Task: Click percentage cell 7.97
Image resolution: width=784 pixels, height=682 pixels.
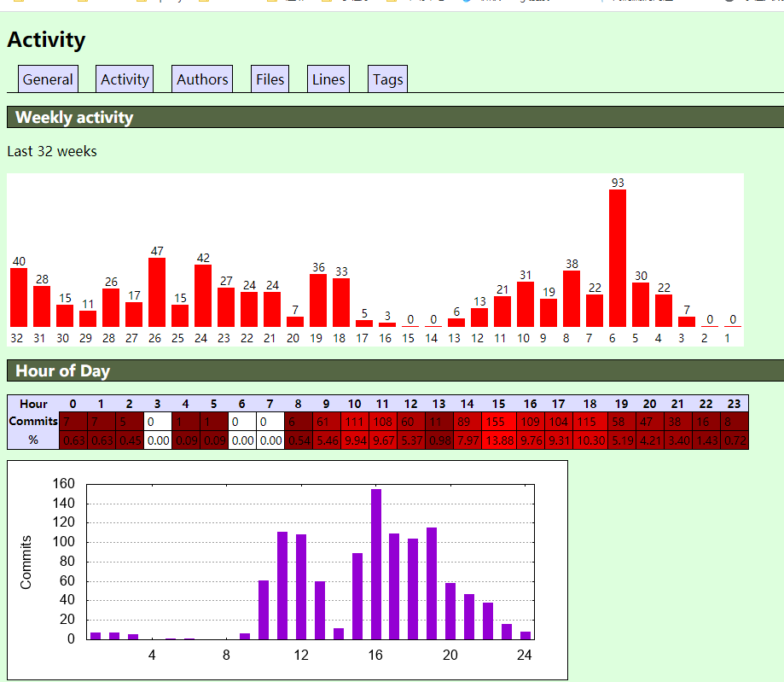Action: click(x=467, y=440)
